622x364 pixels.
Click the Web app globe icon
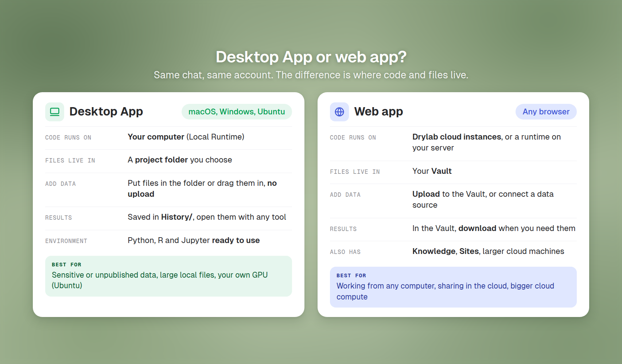(339, 112)
